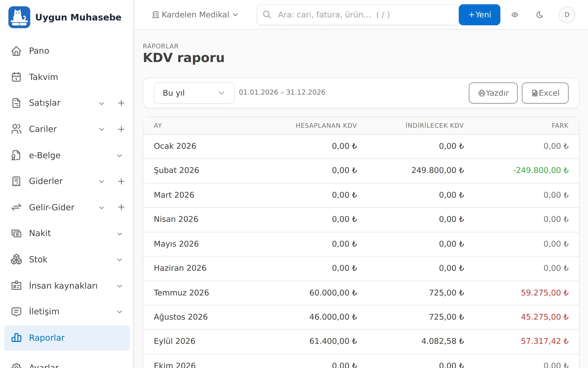Click date range 01.01.2026 – 31.12.2026
The height and width of the screenshot is (368, 588).
pos(282,93)
